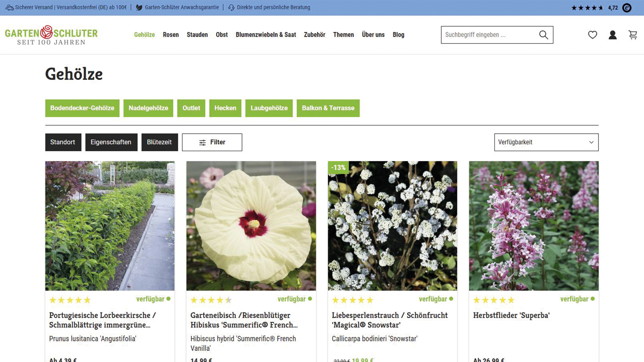Open the Balkon & Terrasse category
644x362 pixels.
[x=328, y=108]
